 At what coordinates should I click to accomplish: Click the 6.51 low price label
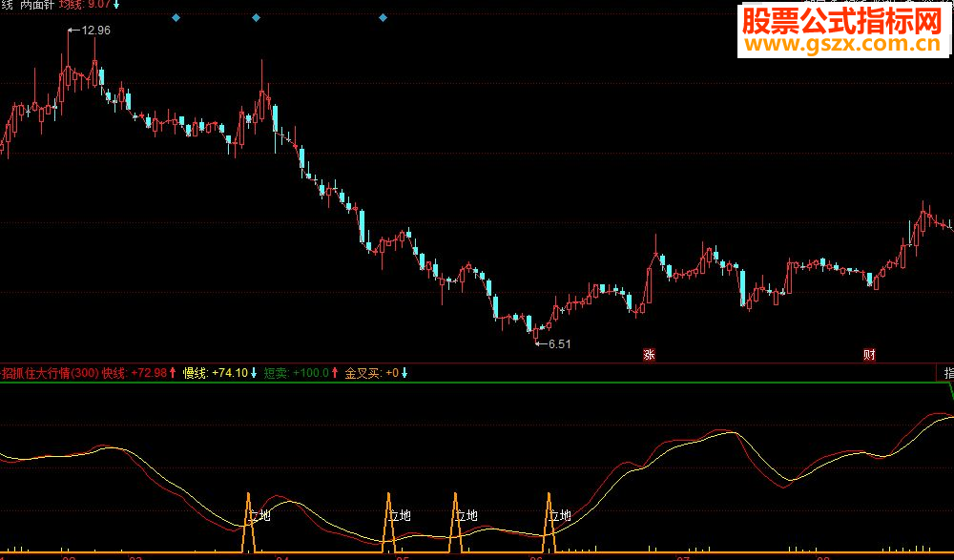coord(558,343)
